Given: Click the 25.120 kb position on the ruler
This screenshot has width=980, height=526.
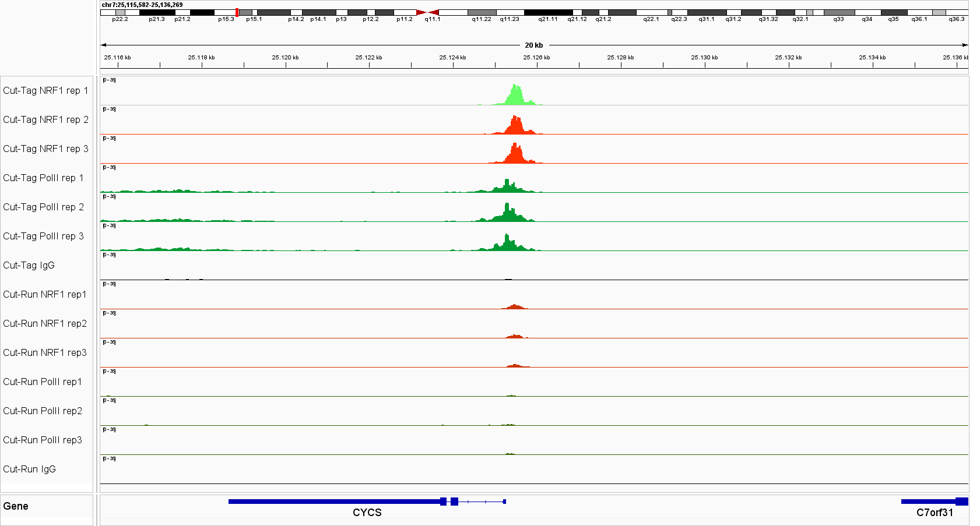Looking at the screenshot, I should (285, 58).
